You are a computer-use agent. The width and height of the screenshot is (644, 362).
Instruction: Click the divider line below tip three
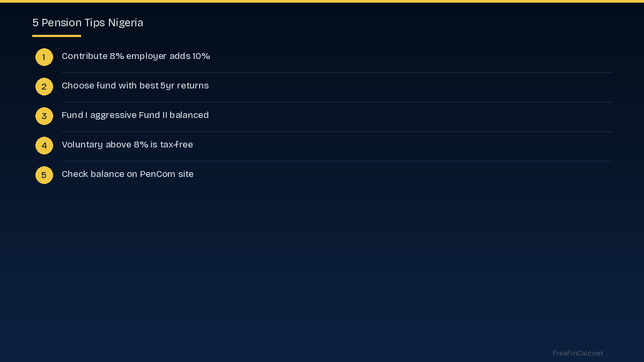click(x=337, y=131)
